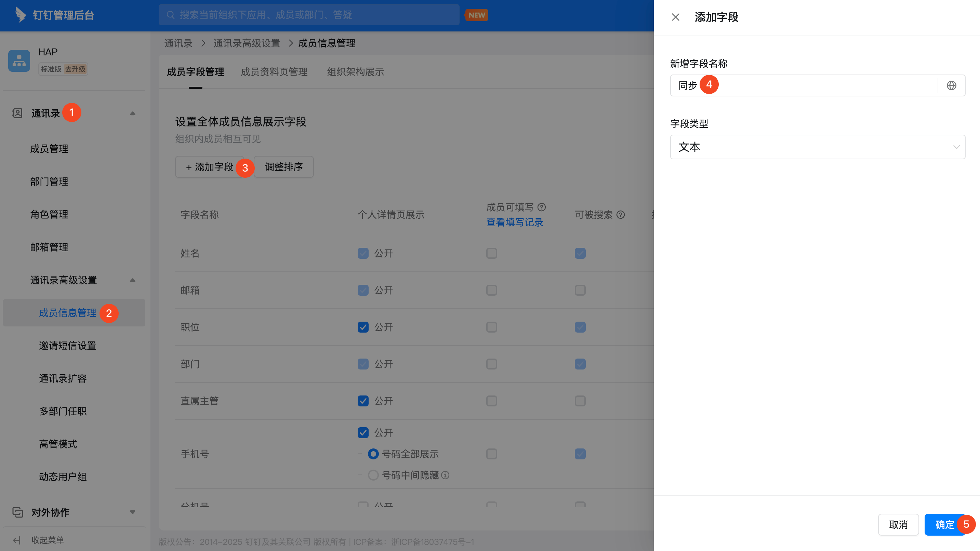Expand the 对外协作 menu arrow
980x551 pixels.
[x=132, y=512]
